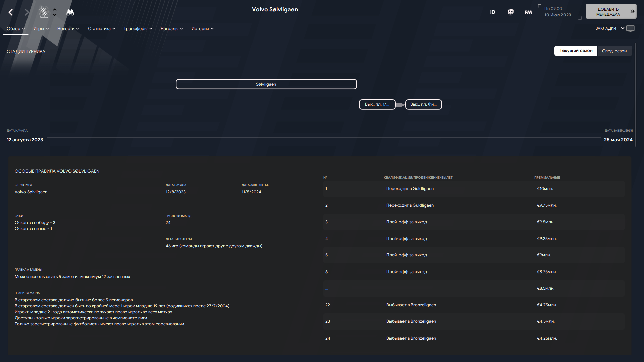Click the Очков за победу - 3 line
Viewport: 644px width, 362px height.
click(x=35, y=223)
